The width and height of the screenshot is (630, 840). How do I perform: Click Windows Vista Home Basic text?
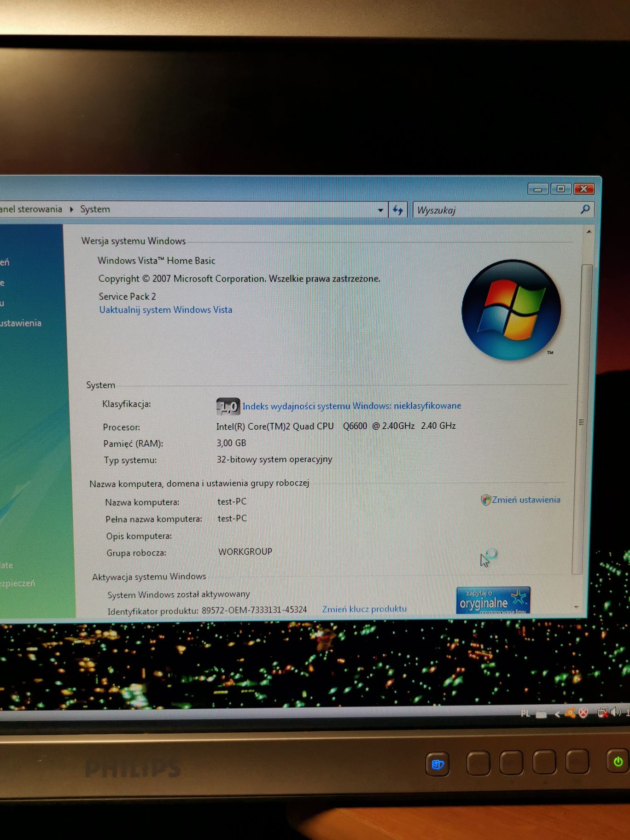tap(157, 261)
